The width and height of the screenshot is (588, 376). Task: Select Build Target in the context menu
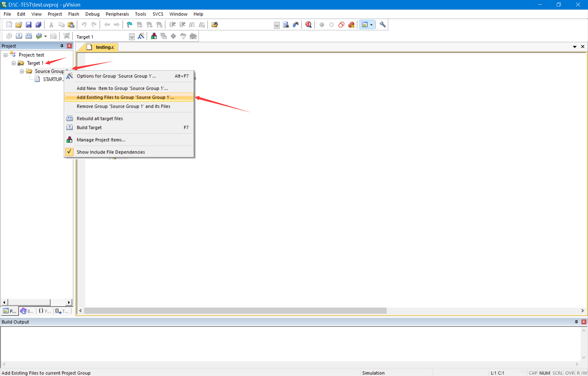(89, 128)
